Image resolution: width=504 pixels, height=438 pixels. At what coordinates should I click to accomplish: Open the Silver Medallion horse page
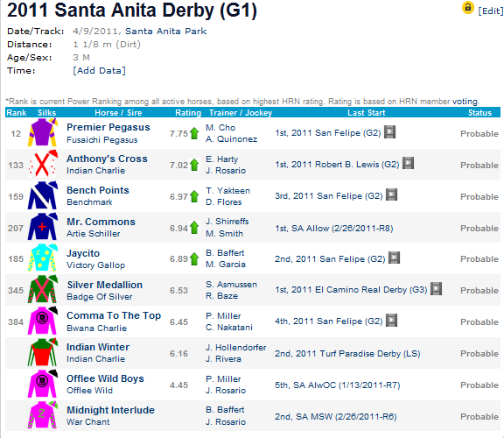[105, 285]
